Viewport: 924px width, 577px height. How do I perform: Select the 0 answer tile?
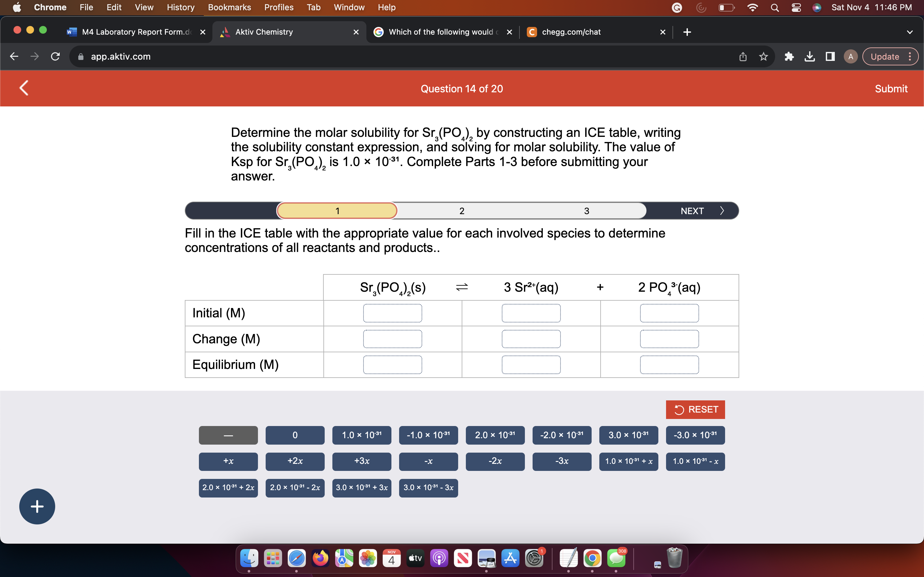295,435
